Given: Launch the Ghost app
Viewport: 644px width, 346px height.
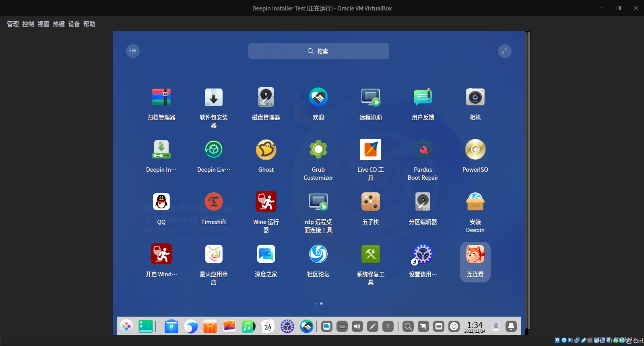Looking at the screenshot, I should pyautogui.click(x=266, y=149).
